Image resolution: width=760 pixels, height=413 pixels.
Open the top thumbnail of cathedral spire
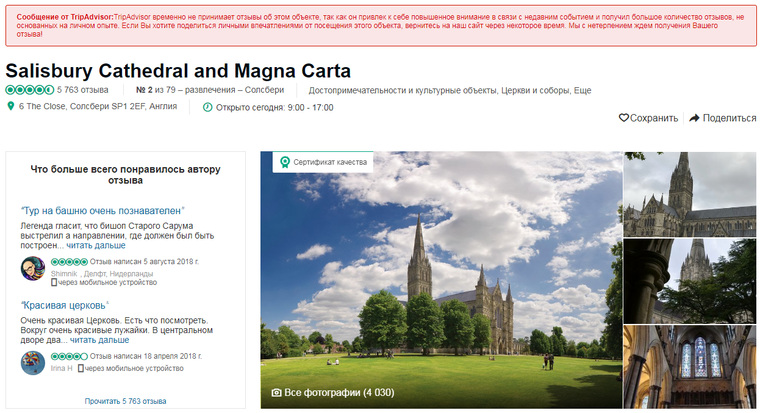coord(690,194)
